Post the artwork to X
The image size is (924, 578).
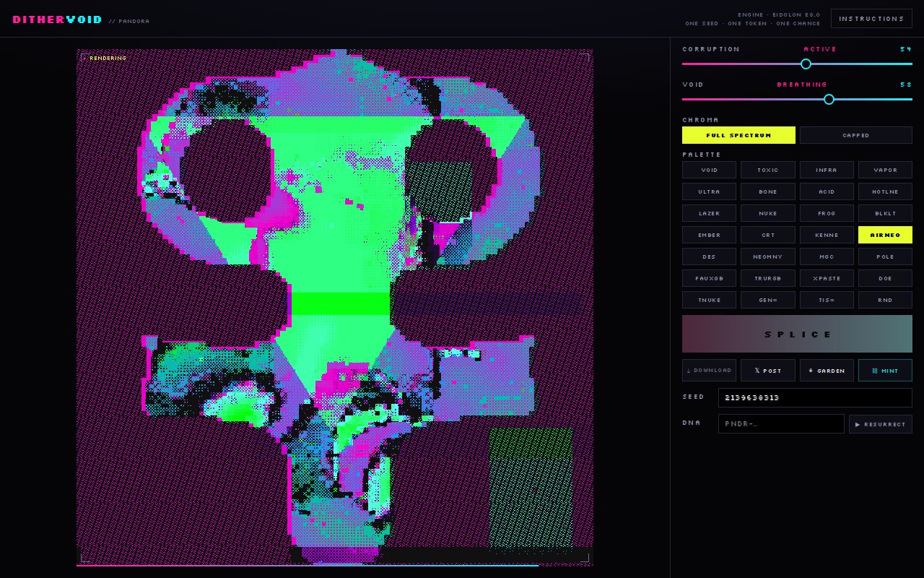click(x=768, y=370)
